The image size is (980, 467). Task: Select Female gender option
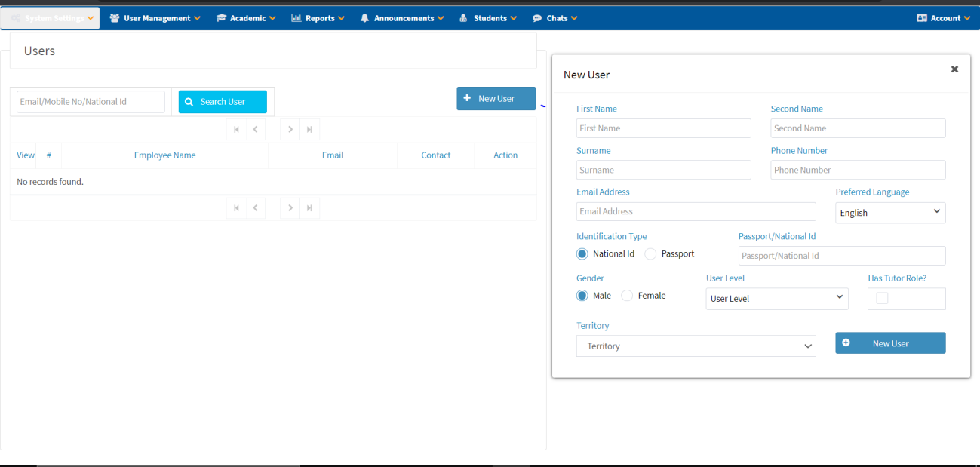[x=627, y=296]
